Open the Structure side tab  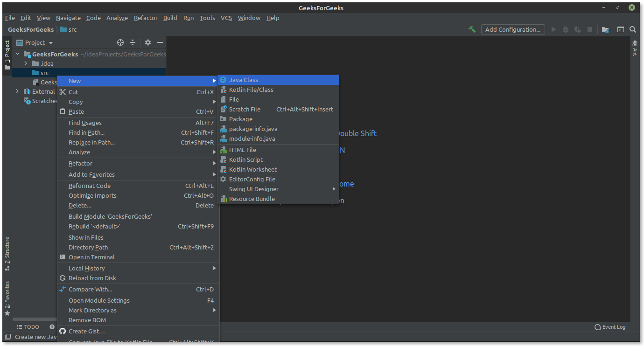coord(7,254)
